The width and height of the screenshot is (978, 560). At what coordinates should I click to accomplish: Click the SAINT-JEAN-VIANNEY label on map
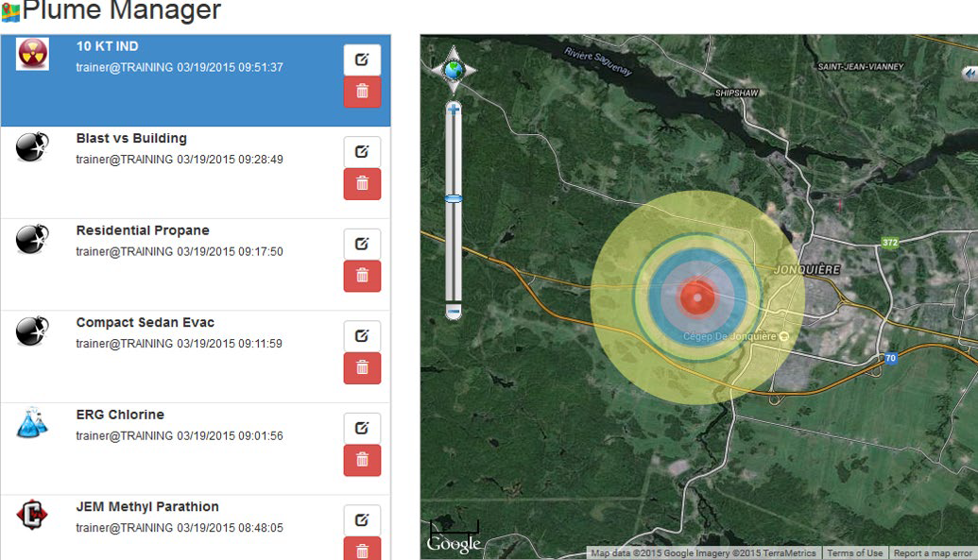tap(861, 66)
